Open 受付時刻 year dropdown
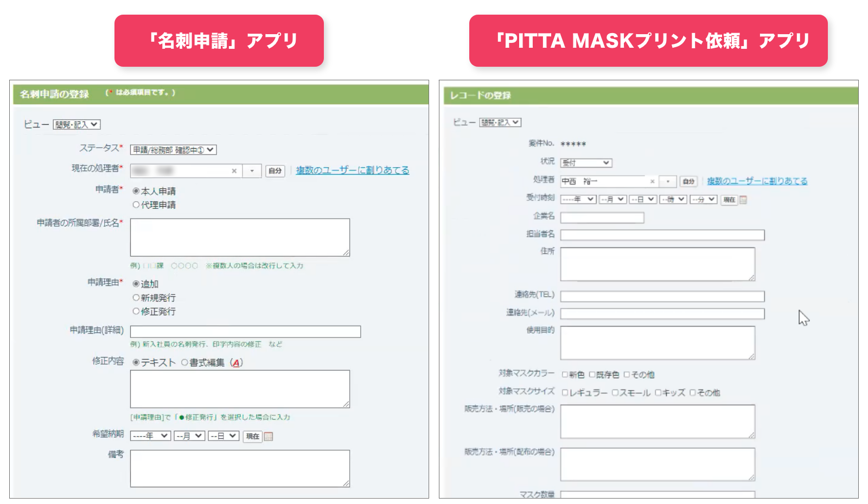Screen dimensions: 868x504 coord(578,200)
